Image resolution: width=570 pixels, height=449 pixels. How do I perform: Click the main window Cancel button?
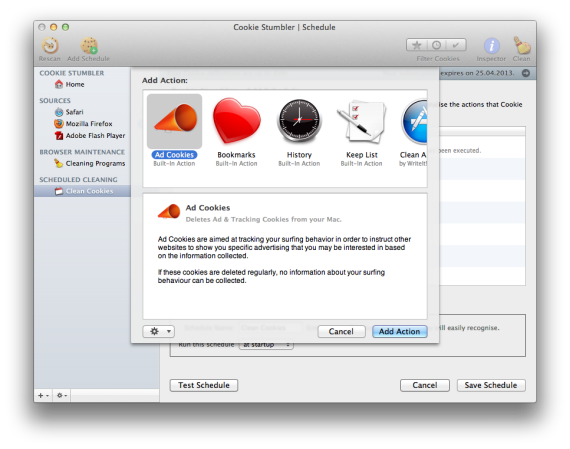click(x=425, y=385)
